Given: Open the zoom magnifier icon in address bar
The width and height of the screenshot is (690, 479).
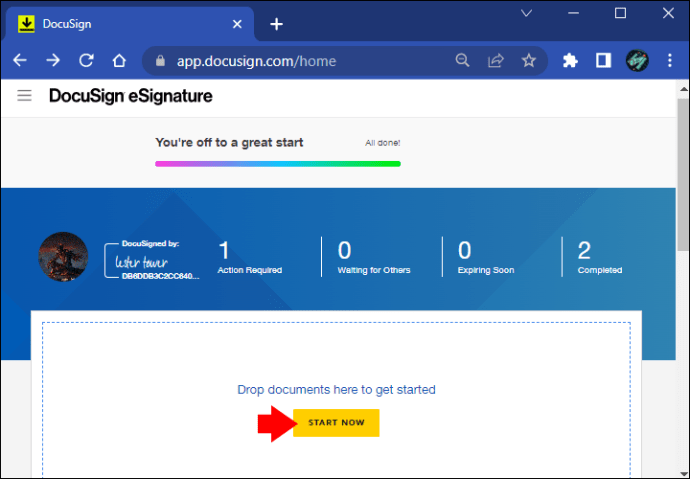Looking at the screenshot, I should 462,60.
